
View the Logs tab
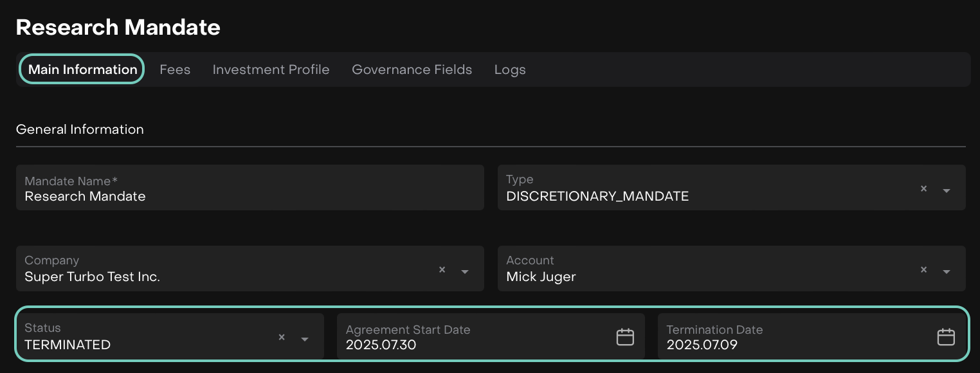pos(510,69)
